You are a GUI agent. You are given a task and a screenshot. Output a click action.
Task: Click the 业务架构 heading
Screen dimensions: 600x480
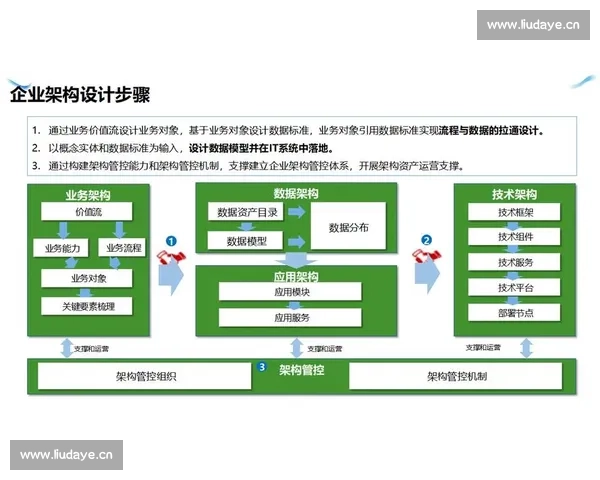[88, 195]
